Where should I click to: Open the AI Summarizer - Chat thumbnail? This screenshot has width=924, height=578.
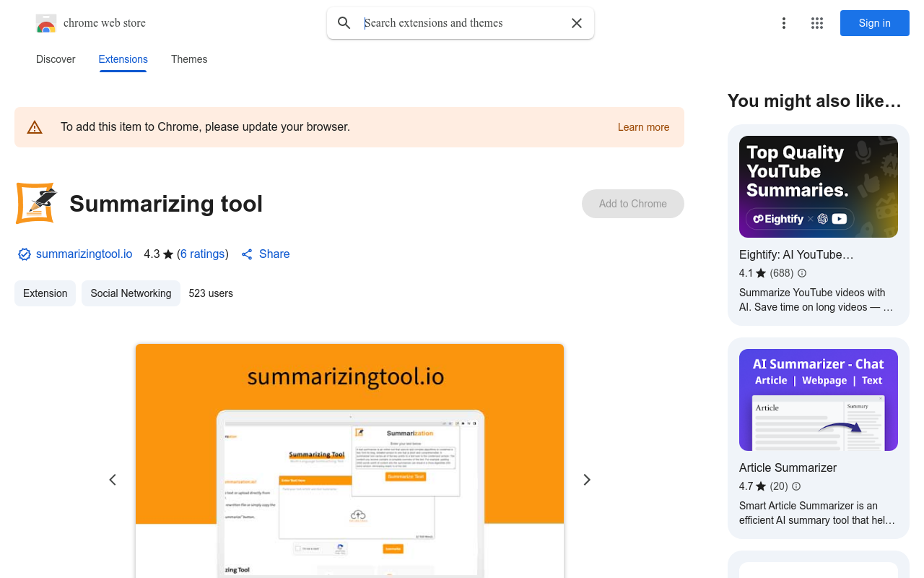(x=819, y=400)
